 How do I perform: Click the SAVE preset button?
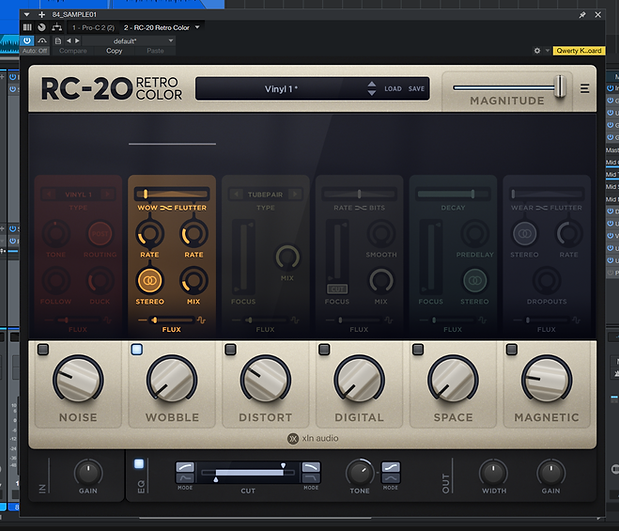pyautogui.click(x=416, y=89)
